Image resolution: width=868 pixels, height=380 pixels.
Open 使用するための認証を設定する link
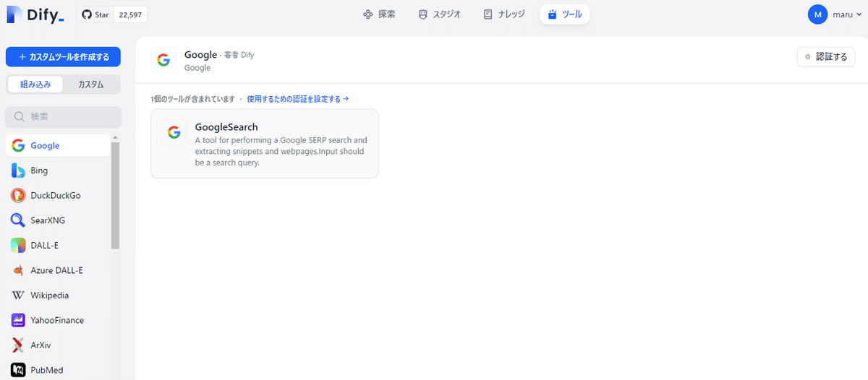pyautogui.click(x=298, y=99)
